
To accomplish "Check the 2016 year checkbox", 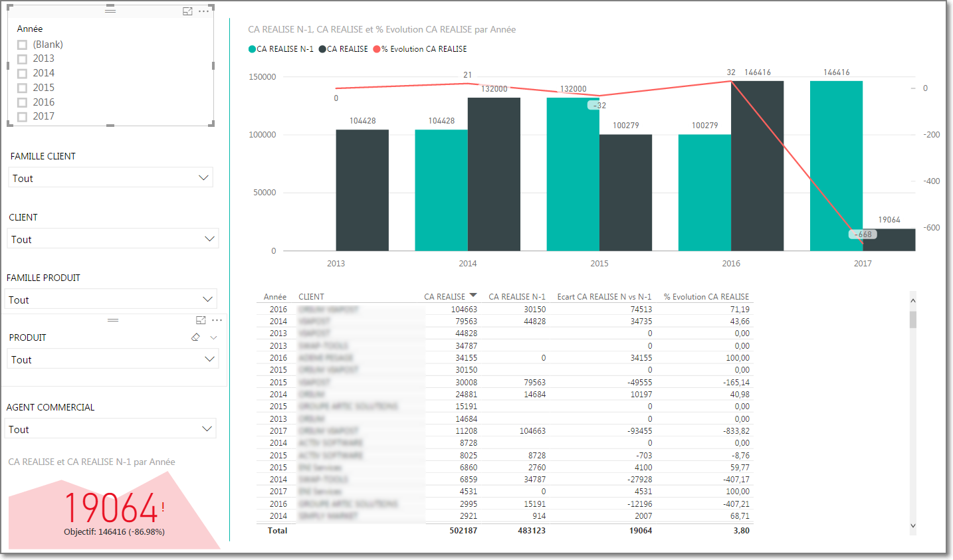I will click(22, 102).
